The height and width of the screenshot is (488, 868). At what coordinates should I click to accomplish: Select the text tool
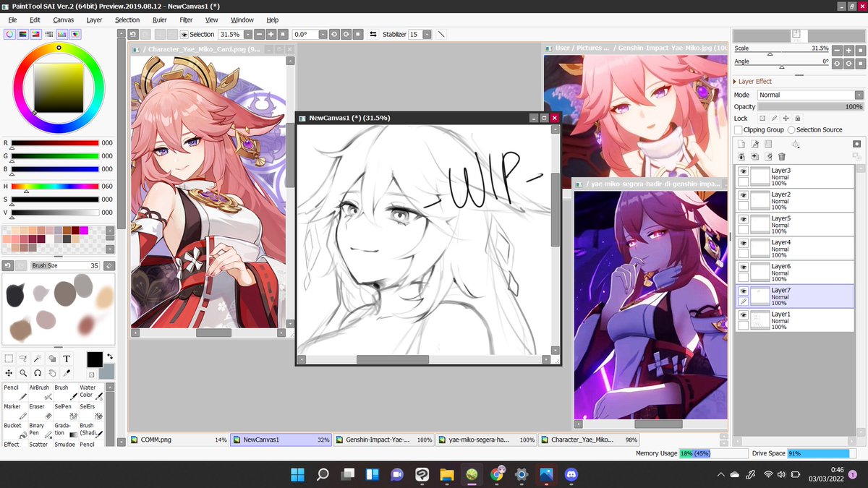click(67, 359)
